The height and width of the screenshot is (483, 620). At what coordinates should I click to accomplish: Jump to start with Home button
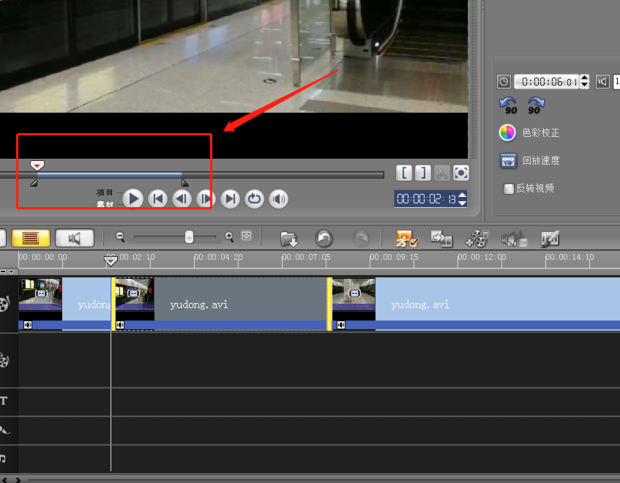[157, 199]
